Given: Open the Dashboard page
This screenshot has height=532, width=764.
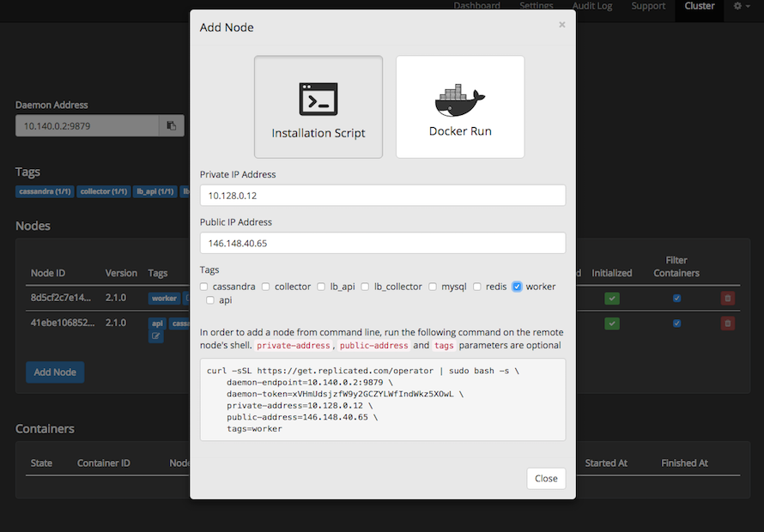Looking at the screenshot, I should click(x=477, y=6).
